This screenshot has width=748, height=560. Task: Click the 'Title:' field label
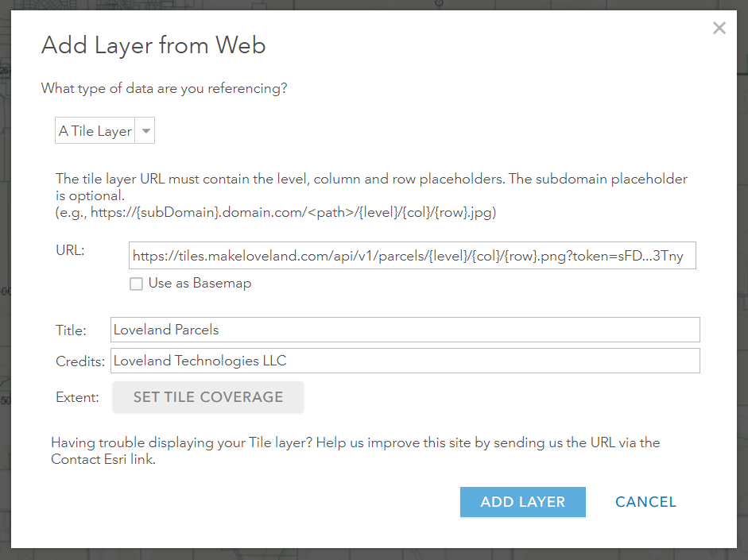click(71, 330)
